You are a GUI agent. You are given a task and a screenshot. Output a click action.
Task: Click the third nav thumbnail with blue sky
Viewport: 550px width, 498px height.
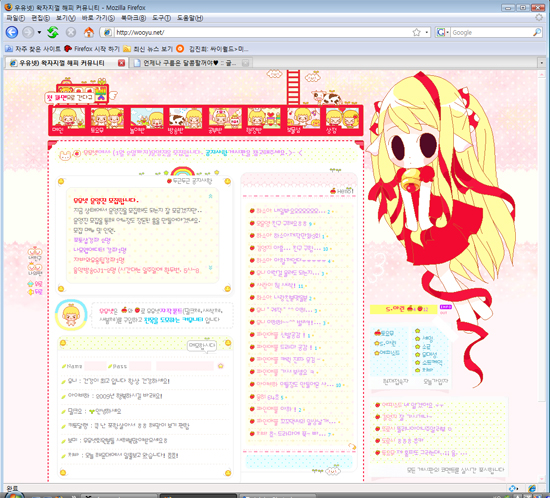[x=147, y=120]
